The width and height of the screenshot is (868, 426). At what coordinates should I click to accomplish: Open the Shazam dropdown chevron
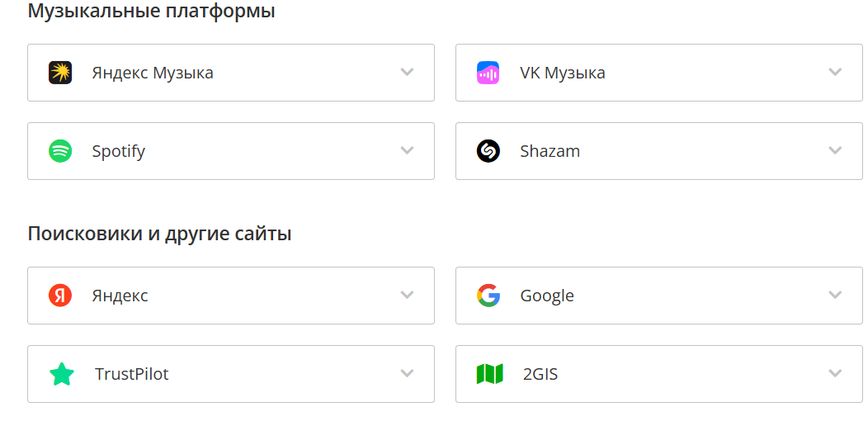click(x=835, y=150)
